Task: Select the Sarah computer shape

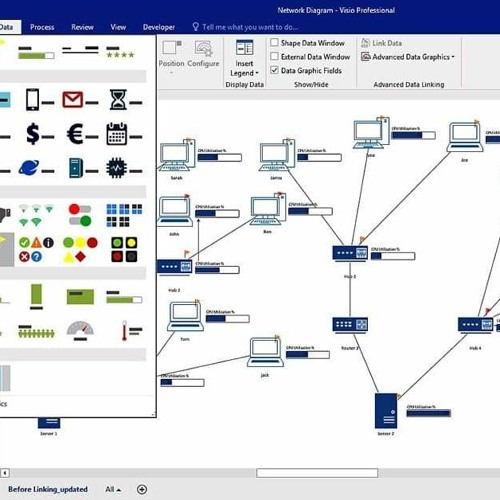Action: tap(177, 156)
